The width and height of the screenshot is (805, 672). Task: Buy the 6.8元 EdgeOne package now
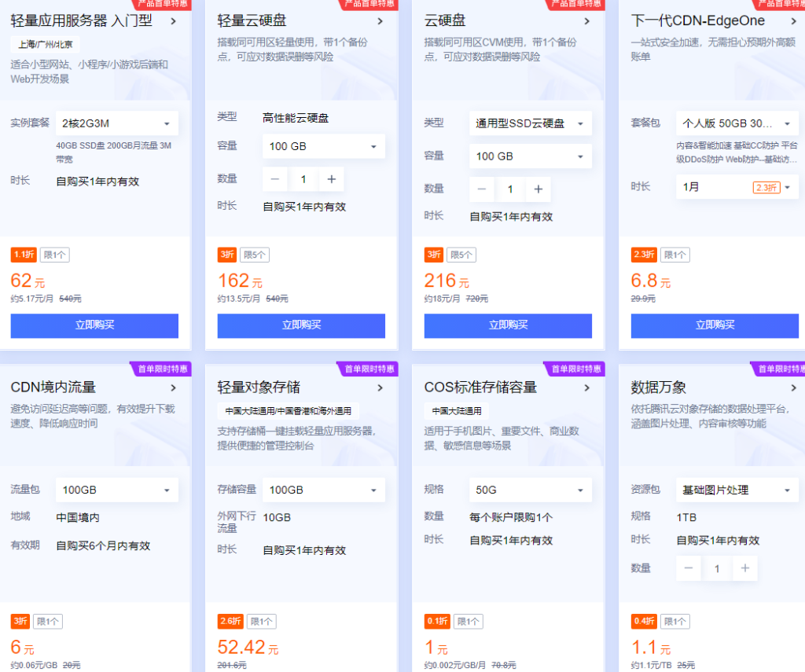715,325
